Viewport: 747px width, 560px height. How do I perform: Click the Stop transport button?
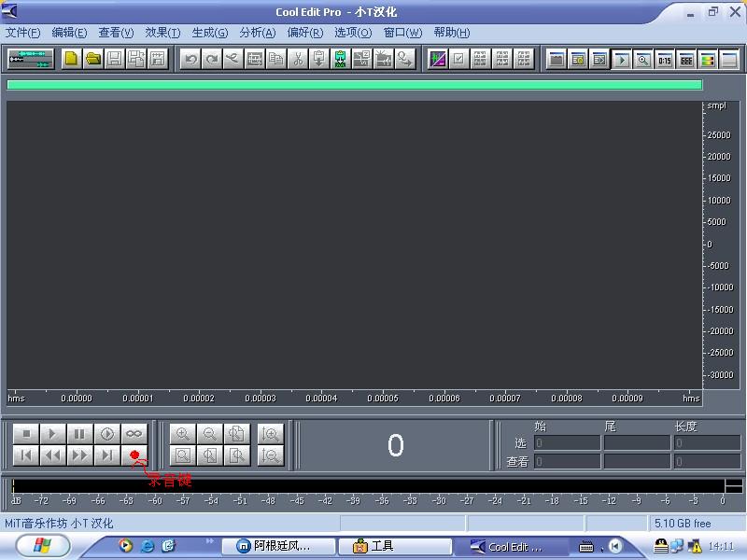click(x=26, y=434)
